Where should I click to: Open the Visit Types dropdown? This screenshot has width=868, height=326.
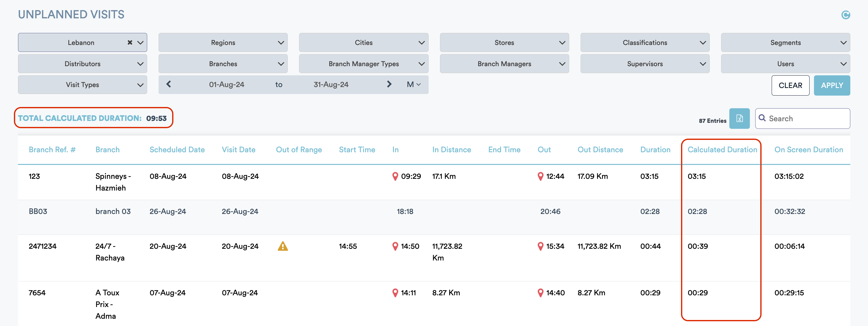click(82, 85)
